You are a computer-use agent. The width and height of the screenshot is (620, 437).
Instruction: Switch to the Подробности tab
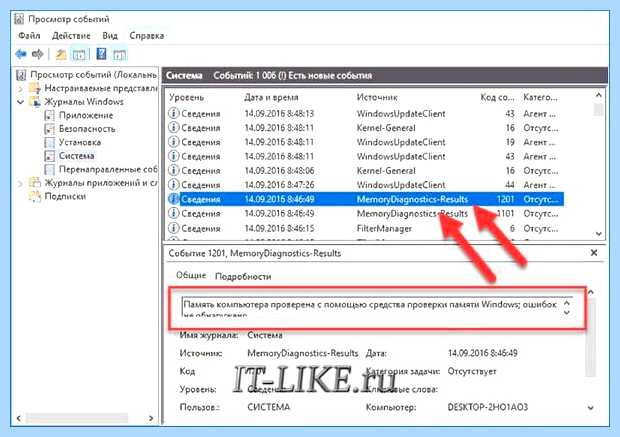tap(243, 276)
